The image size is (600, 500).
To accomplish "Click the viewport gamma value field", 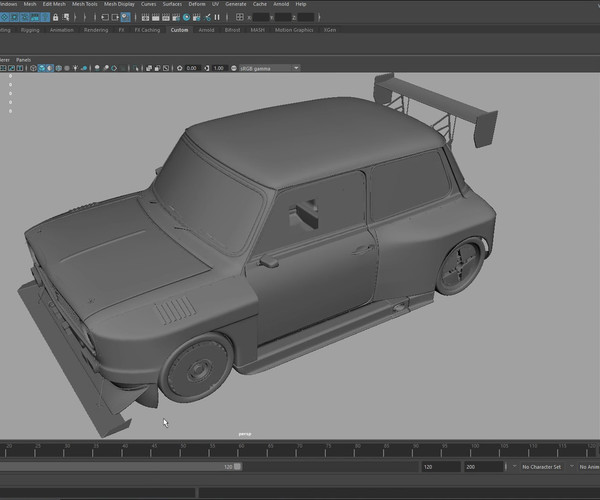I will (x=219, y=68).
